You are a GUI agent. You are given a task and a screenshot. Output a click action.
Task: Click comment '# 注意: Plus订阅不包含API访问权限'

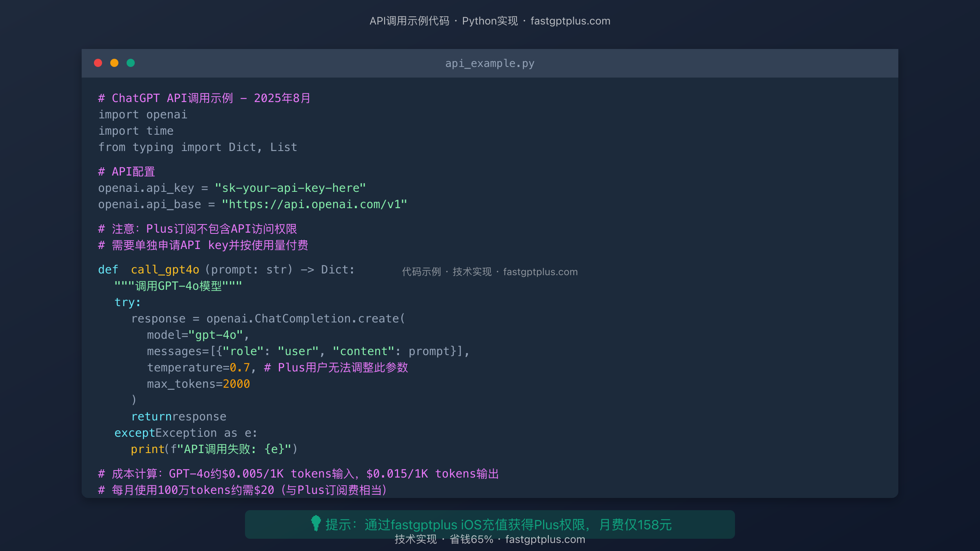(x=198, y=229)
